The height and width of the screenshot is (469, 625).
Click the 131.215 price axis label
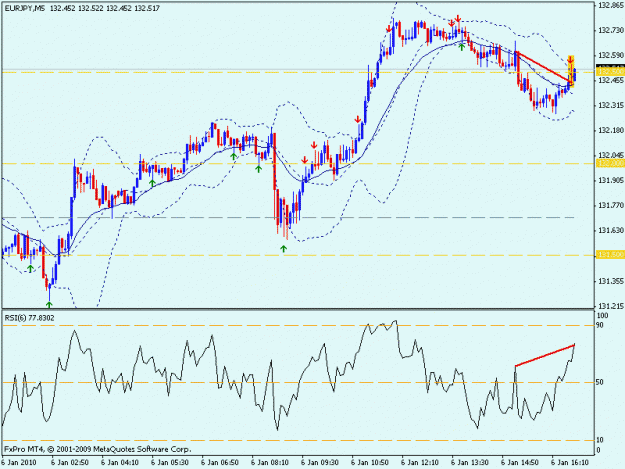pyautogui.click(x=610, y=306)
